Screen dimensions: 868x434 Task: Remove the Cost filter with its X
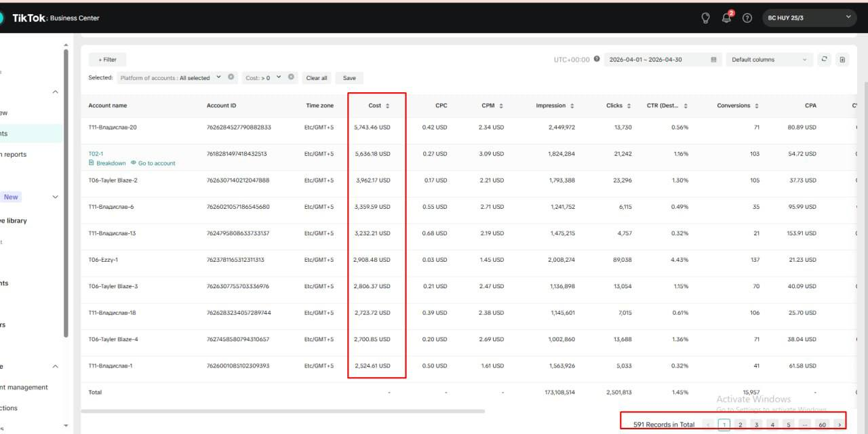tap(291, 77)
